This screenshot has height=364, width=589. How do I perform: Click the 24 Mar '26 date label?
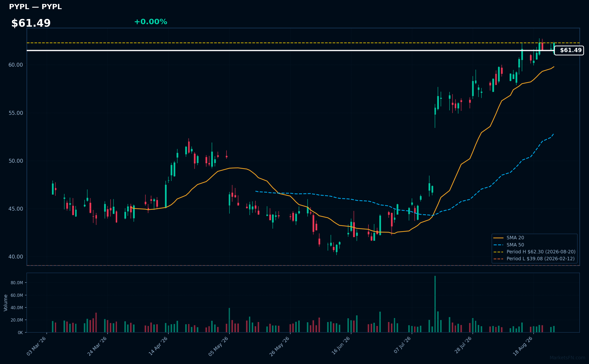click(x=97, y=346)
